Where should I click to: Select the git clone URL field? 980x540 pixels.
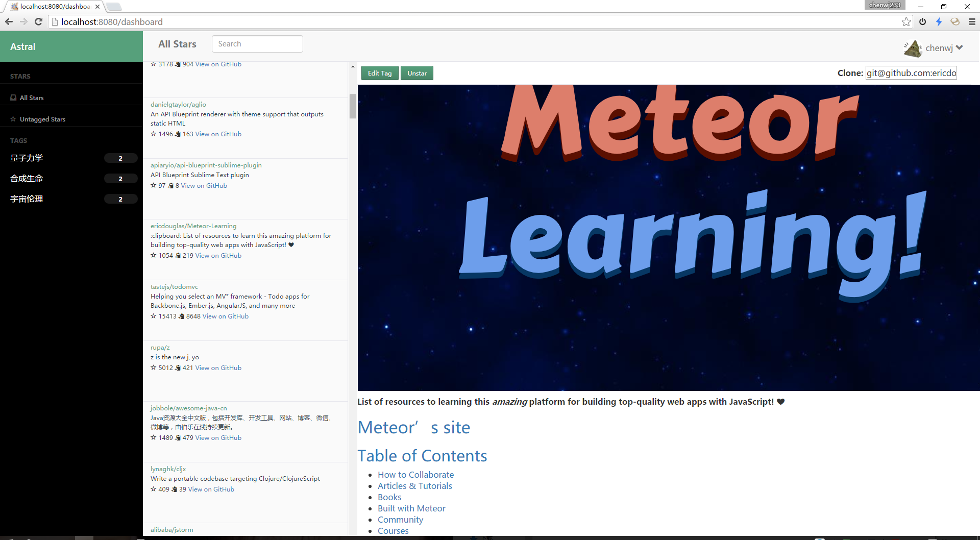tap(911, 73)
